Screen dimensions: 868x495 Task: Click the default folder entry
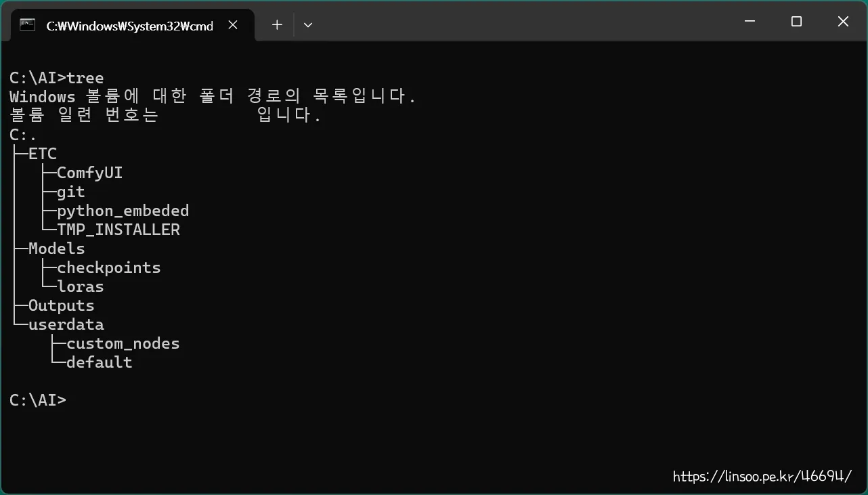[x=100, y=362]
